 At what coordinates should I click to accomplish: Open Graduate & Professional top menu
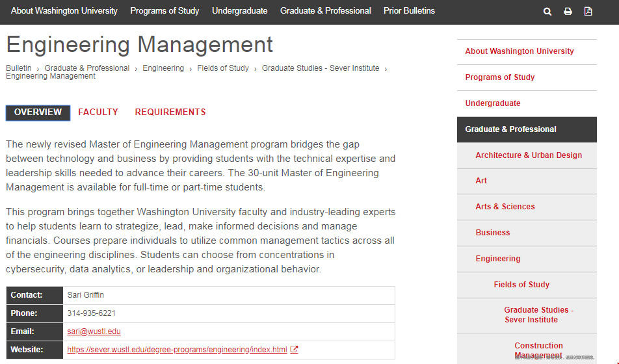coord(326,10)
